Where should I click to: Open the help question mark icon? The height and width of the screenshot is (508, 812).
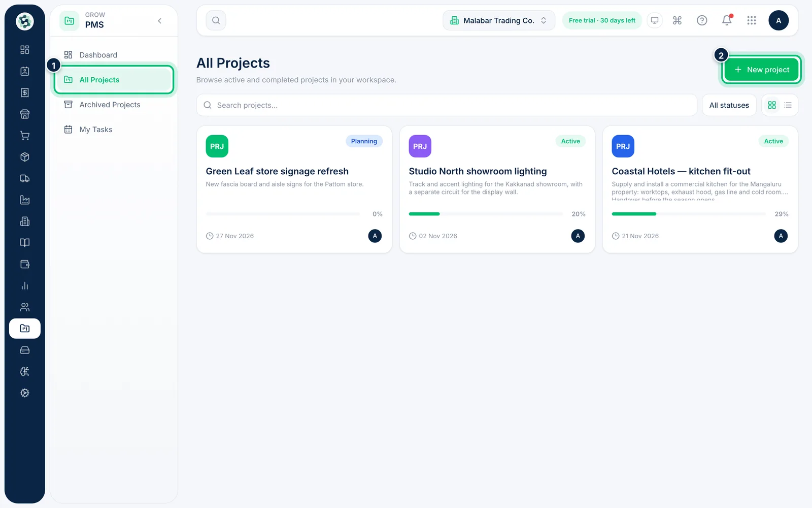click(702, 20)
